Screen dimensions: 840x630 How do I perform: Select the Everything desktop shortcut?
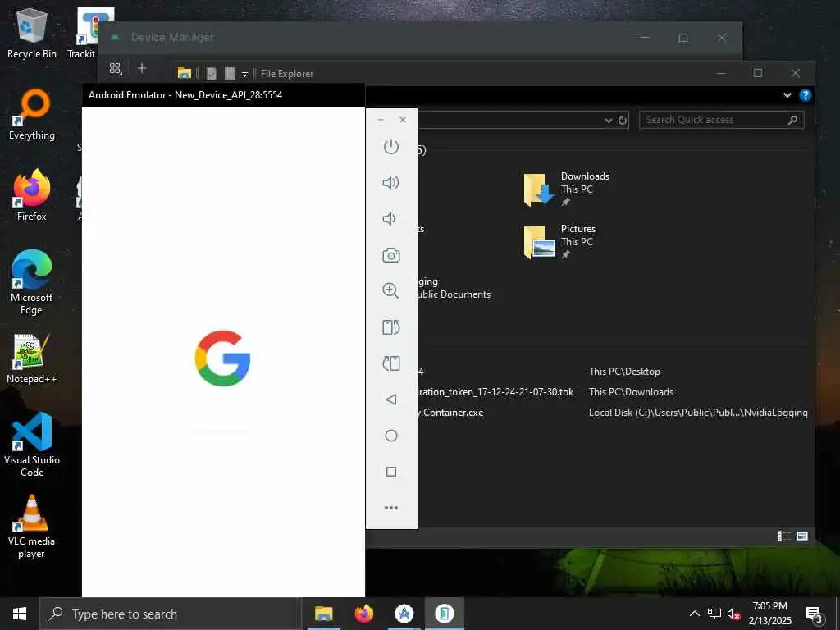coord(32,115)
